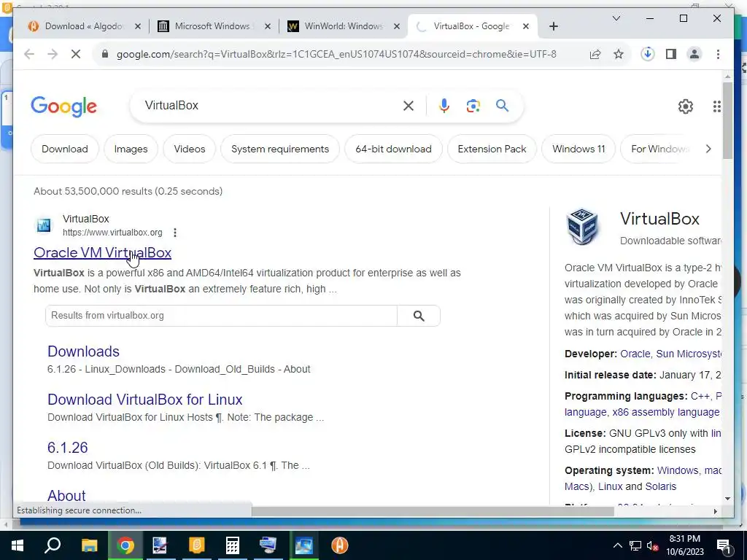Select the System requirements chip
Viewport: 747px width, 560px height.
pyautogui.click(x=280, y=149)
